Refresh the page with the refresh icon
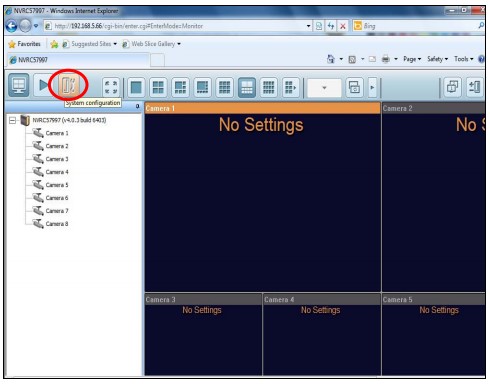This screenshot has height=384, width=490. (331, 26)
